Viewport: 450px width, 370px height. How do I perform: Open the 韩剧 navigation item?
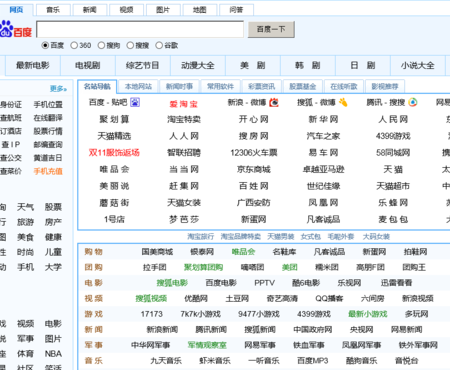point(308,65)
